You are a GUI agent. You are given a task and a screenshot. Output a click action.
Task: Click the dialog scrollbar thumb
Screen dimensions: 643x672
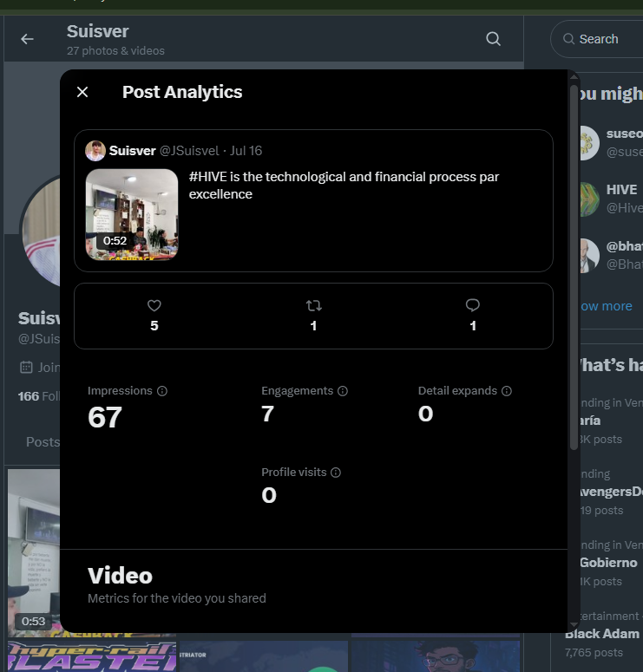pos(574,268)
